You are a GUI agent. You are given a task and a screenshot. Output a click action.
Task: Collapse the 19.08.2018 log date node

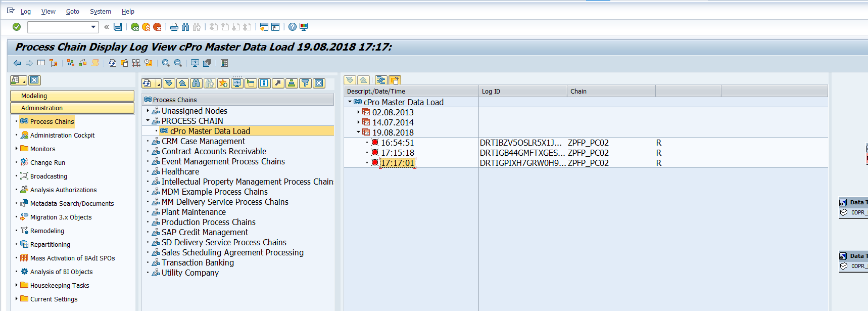359,132
